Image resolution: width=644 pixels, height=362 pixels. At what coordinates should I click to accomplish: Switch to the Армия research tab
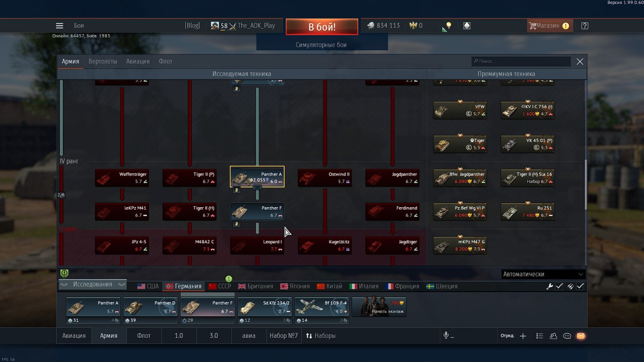click(70, 61)
